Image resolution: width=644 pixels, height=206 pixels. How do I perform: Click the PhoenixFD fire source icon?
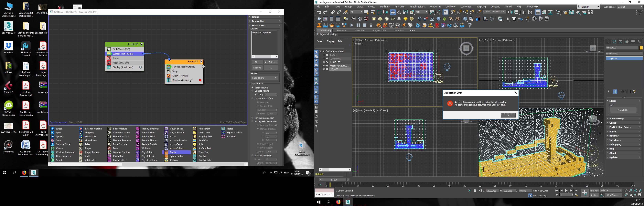click(331, 25)
